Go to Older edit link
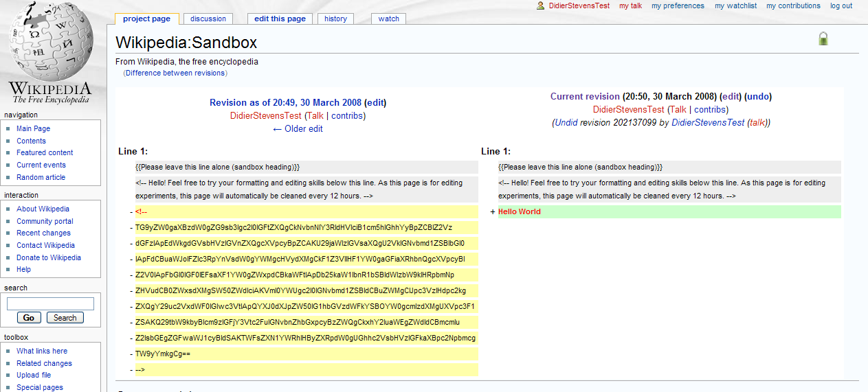 [x=298, y=128]
